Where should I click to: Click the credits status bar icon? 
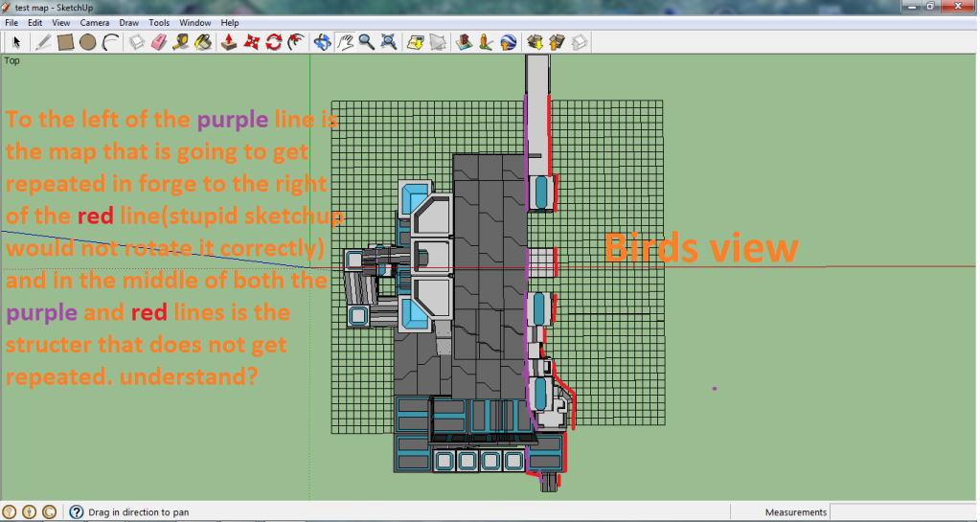[30, 512]
